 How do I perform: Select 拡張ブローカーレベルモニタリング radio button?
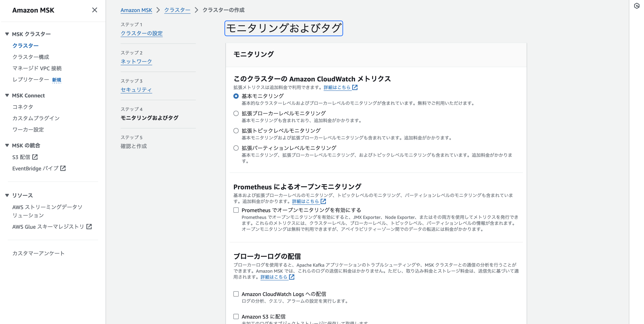[236, 113]
